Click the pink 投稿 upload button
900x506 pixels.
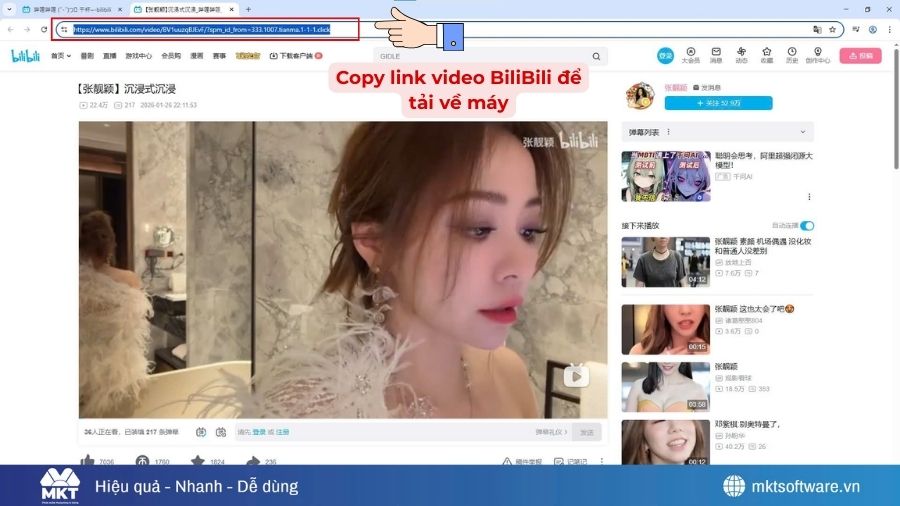pyautogui.click(x=860, y=56)
